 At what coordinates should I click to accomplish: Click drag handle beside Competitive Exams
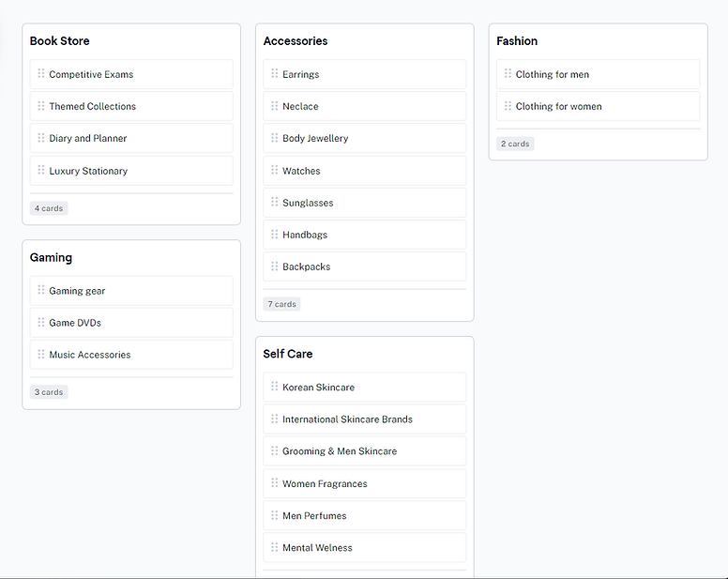41,74
